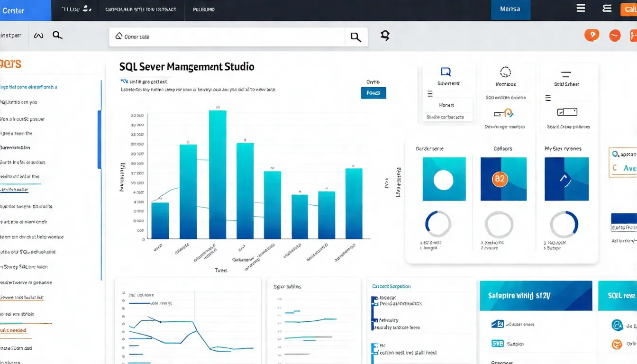
Task: Open the Merisa tab in the top bar
Action: pyautogui.click(x=510, y=9)
